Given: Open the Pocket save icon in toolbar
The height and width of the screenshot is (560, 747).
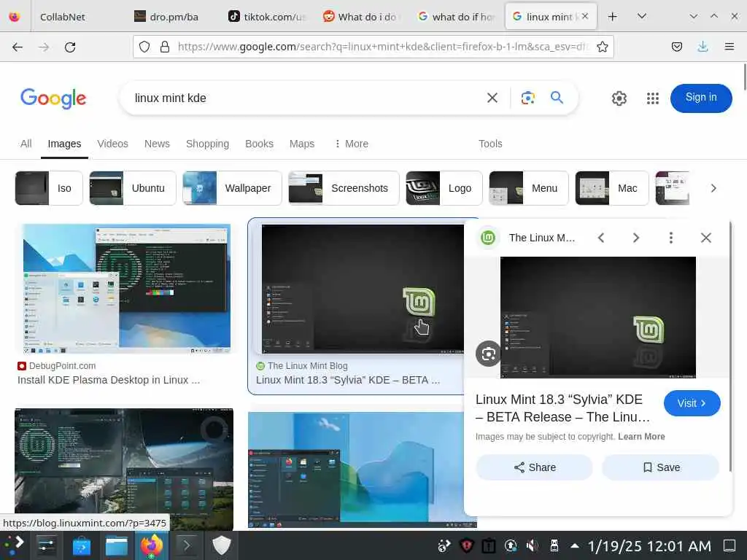Looking at the screenshot, I should tap(677, 47).
